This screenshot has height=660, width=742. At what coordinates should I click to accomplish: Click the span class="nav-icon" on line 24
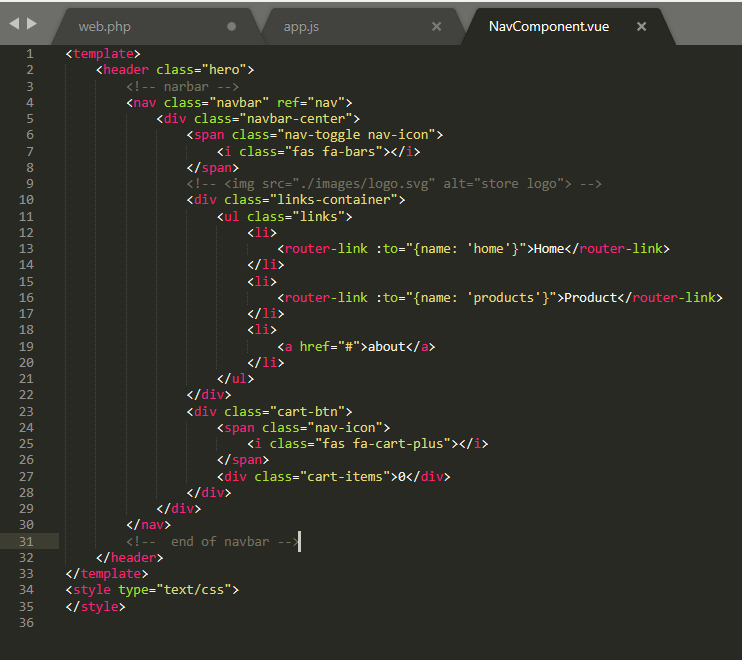pos(304,428)
